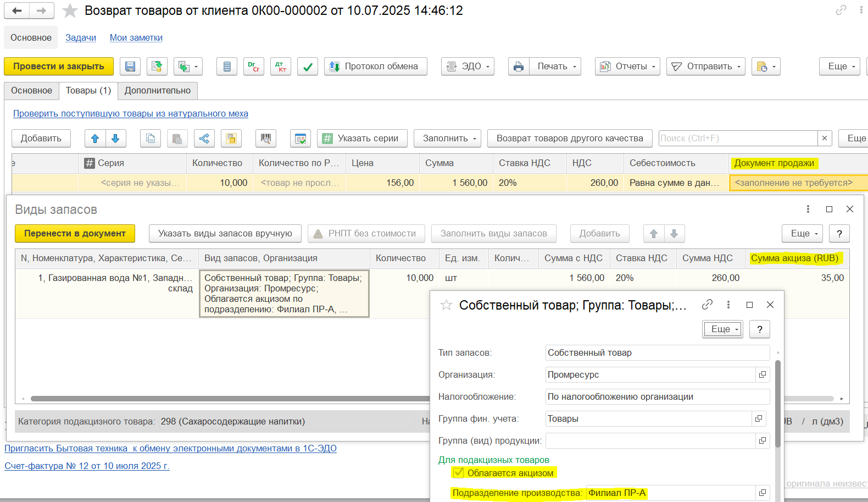This screenshot has height=502, width=868.
Task: Click the Налогообложение field
Action: [658, 396]
